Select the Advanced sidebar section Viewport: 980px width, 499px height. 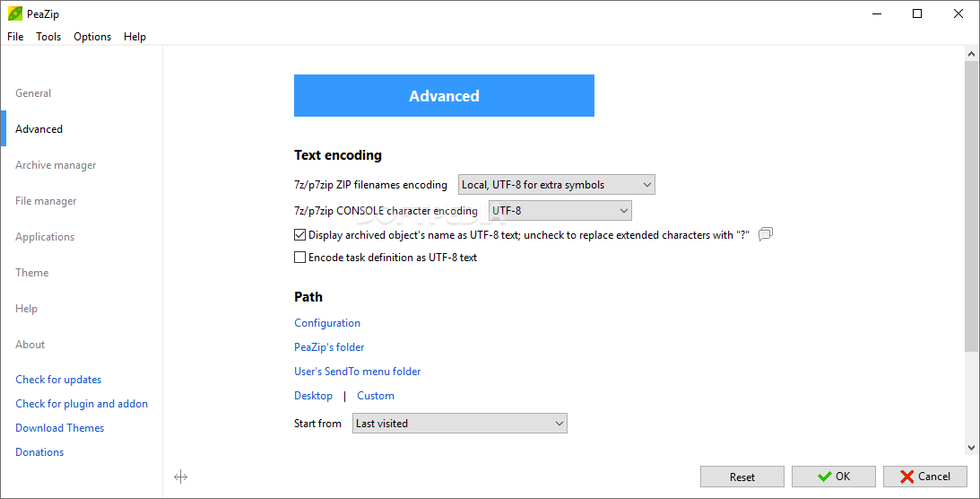(x=39, y=129)
